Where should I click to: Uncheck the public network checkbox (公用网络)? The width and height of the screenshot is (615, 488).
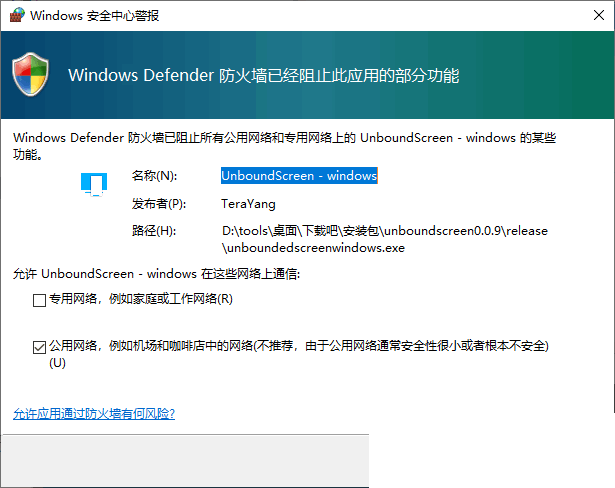tap(39, 347)
